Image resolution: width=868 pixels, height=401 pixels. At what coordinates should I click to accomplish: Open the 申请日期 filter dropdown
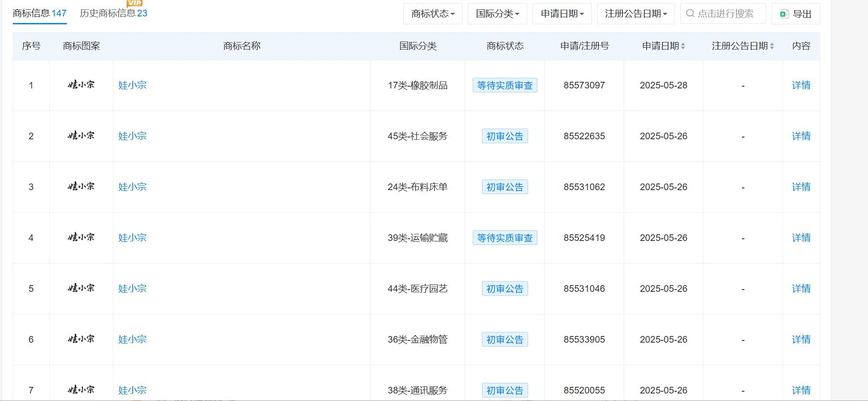click(x=562, y=14)
